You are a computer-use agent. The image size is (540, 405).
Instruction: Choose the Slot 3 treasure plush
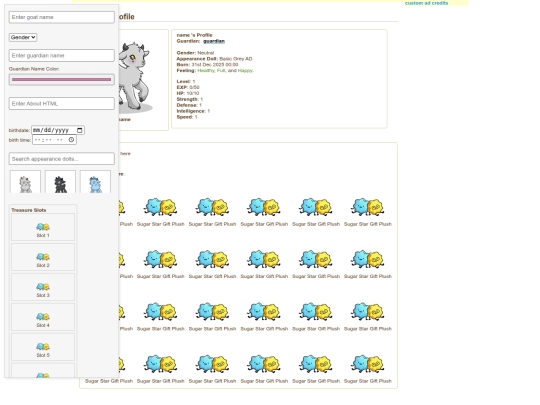(x=43, y=287)
